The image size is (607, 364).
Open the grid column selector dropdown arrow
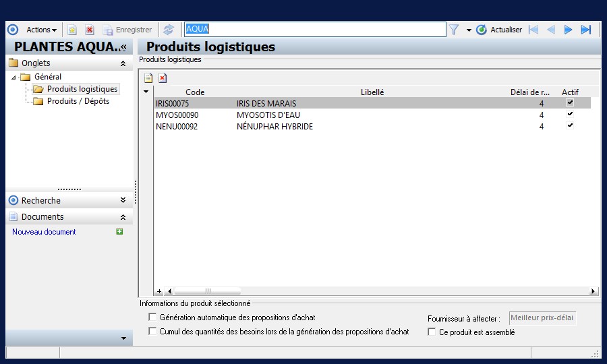[x=146, y=92]
